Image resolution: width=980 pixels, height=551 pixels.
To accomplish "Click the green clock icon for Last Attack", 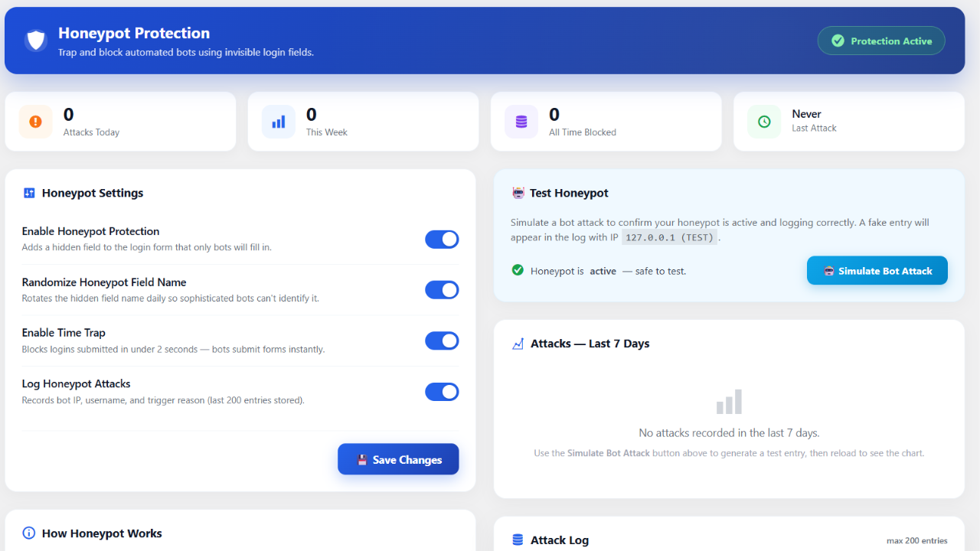I will 764,122.
